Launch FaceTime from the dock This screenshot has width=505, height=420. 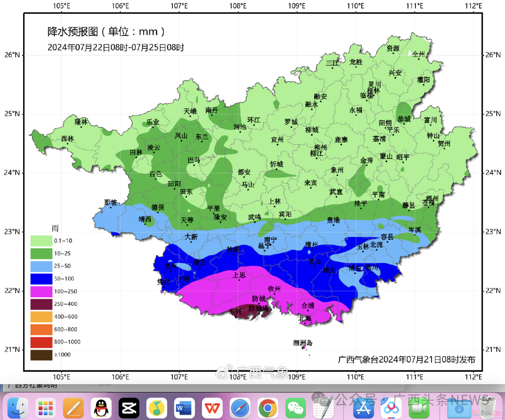[x=419, y=408]
